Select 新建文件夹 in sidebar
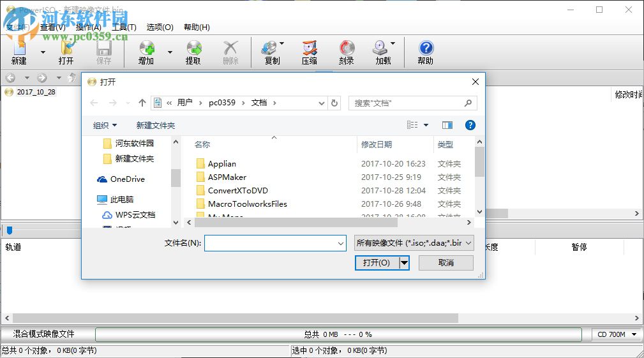The width and height of the screenshot is (644, 358). (128, 158)
